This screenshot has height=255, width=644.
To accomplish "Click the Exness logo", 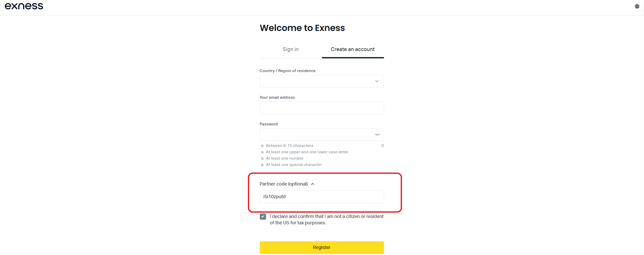I will point(24,6).
